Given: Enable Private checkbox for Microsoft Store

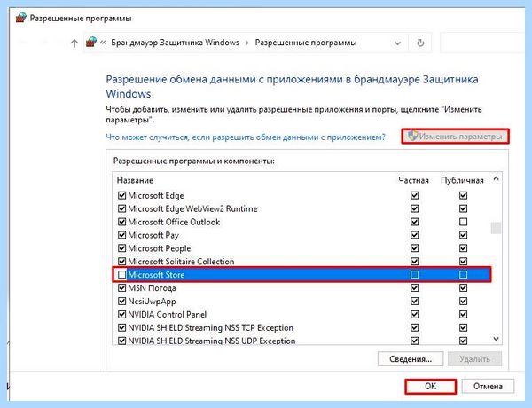Looking at the screenshot, I should 414,274.
